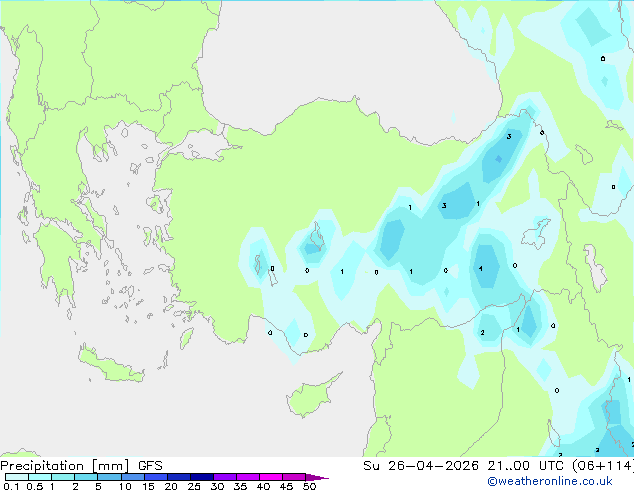This screenshot has width=634, height=490.
Task: Click the purple over-50 legend arrow tip
Action: pos(317,477)
